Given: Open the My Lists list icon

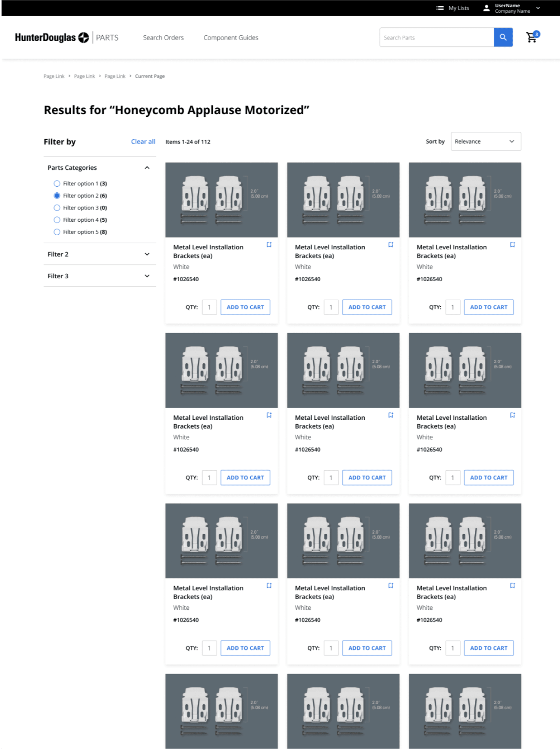Looking at the screenshot, I should point(440,8).
